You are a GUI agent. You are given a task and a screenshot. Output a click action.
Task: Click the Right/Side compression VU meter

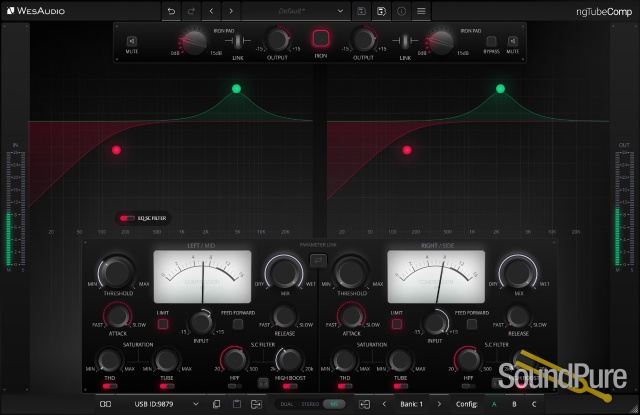(436, 277)
